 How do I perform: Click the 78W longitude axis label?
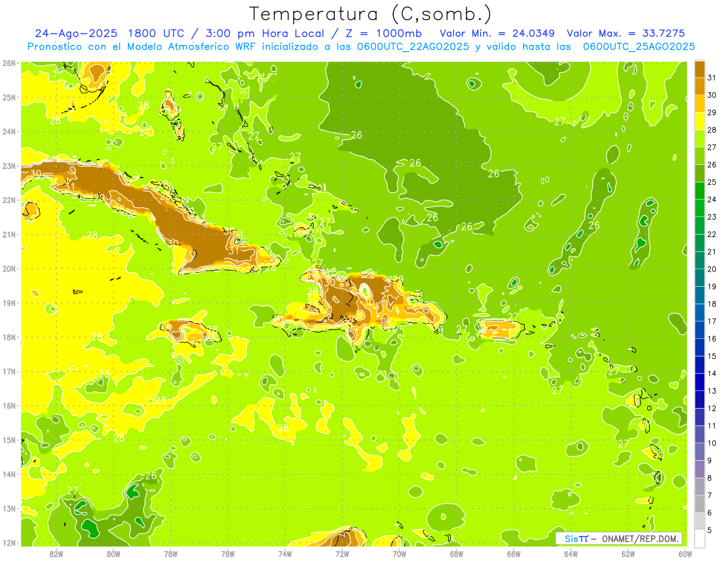[170, 554]
